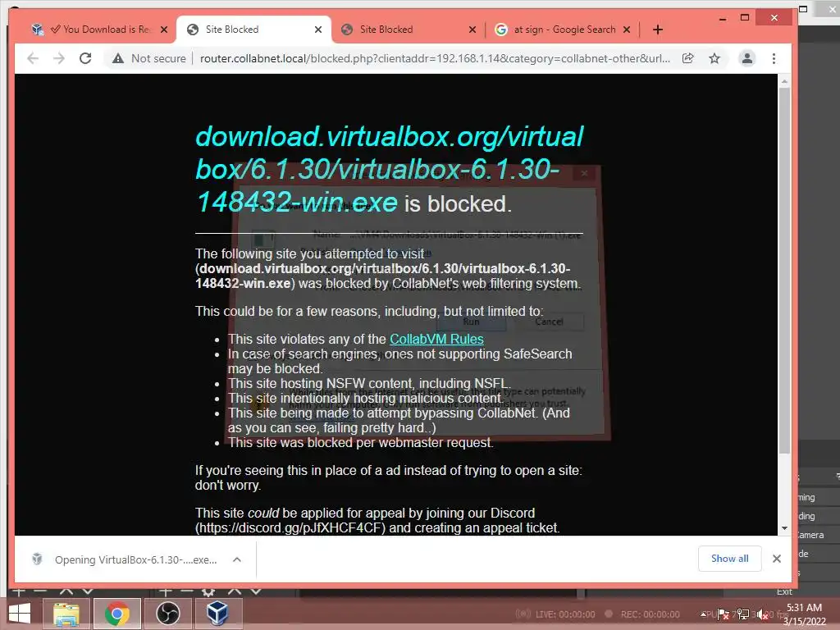Click the Action Center flag tray icon
The width and height of the screenshot is (840, 630).
[x=724, y=614]
